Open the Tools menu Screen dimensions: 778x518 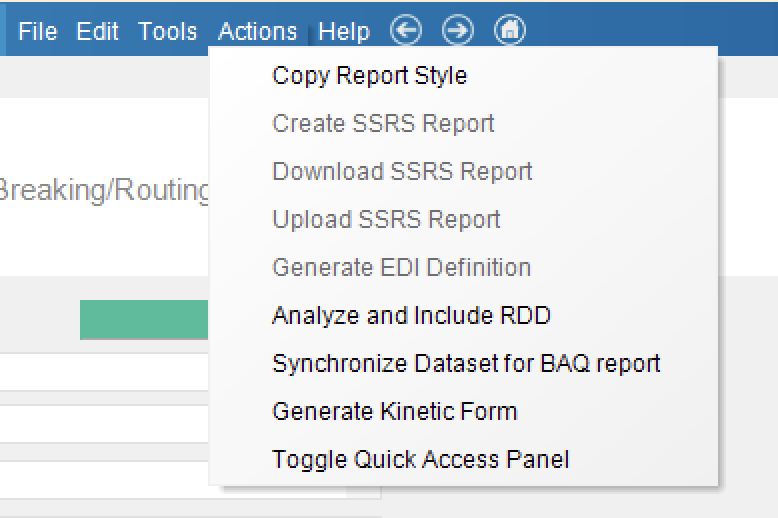[168, 31]
